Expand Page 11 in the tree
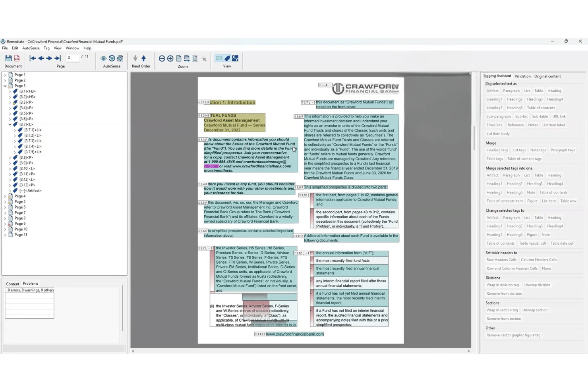The image size is (588, 392). tap(5, 235)
